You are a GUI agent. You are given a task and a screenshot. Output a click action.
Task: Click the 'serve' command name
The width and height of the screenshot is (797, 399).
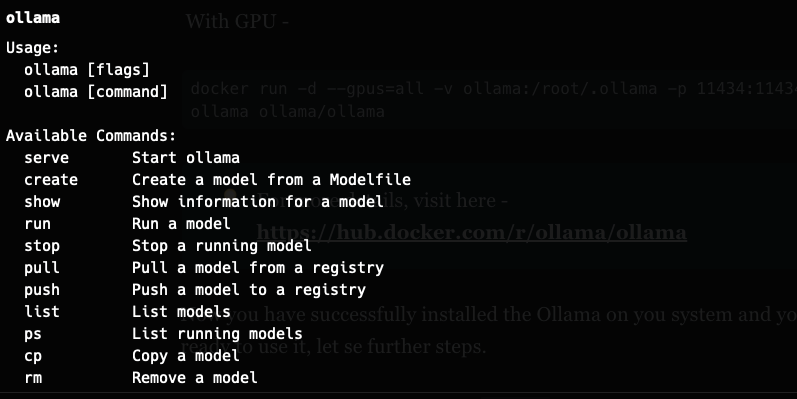click(x=46, y=158)
